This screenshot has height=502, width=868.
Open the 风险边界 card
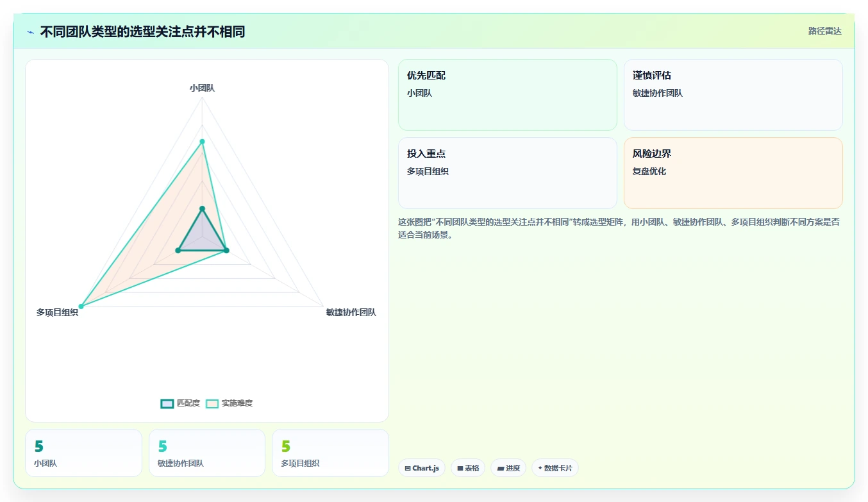733,173
